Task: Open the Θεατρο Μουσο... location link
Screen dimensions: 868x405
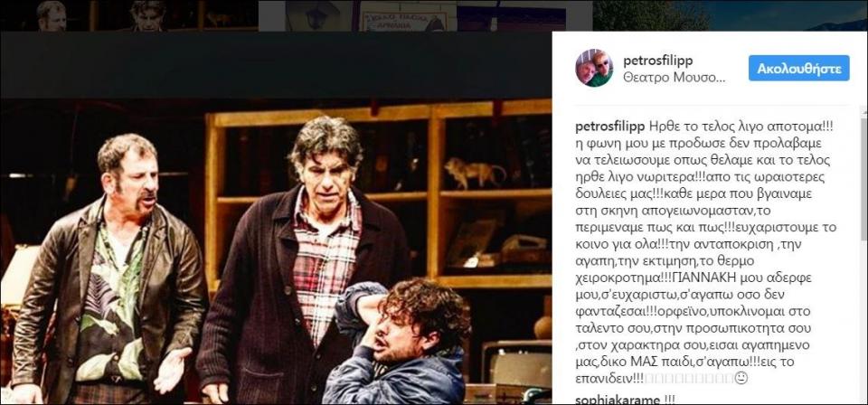Action: (674, 78)
